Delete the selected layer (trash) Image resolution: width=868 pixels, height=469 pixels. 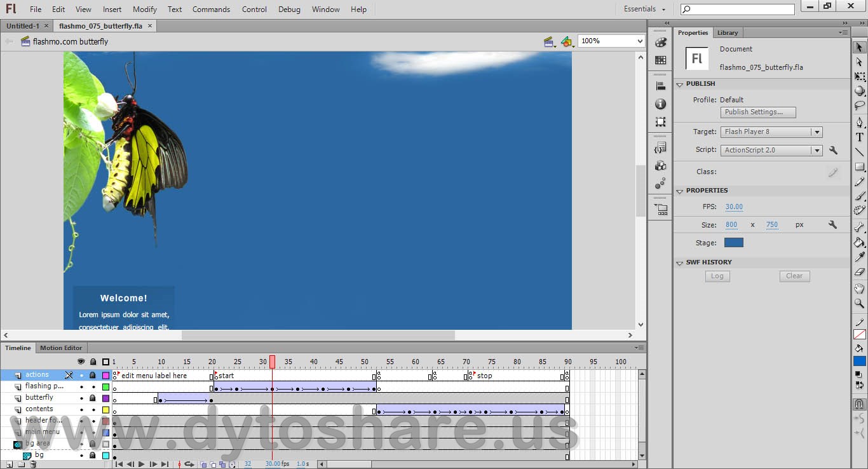(x=33, y=465)
